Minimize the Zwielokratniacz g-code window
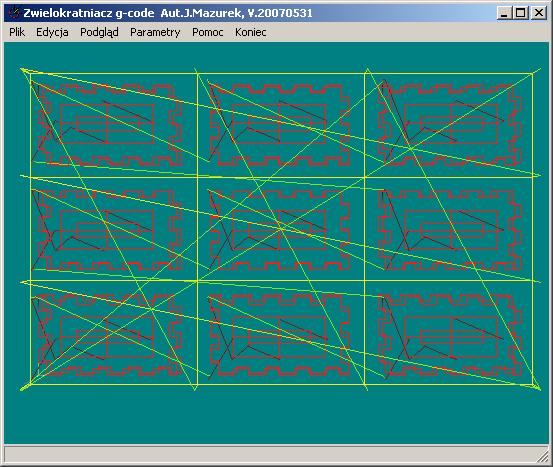 tap(504, 13)
